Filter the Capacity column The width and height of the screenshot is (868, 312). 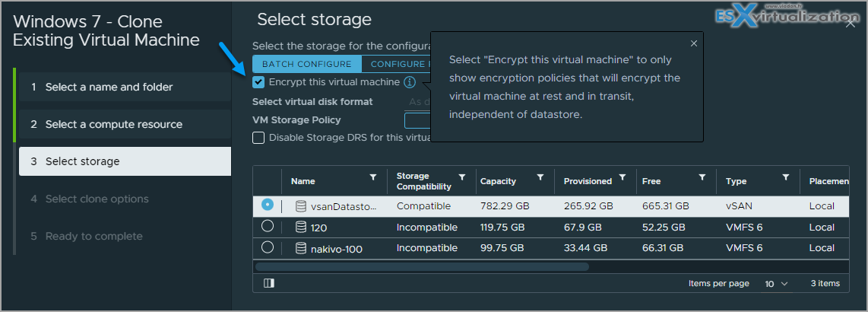[x=540, y=177]
